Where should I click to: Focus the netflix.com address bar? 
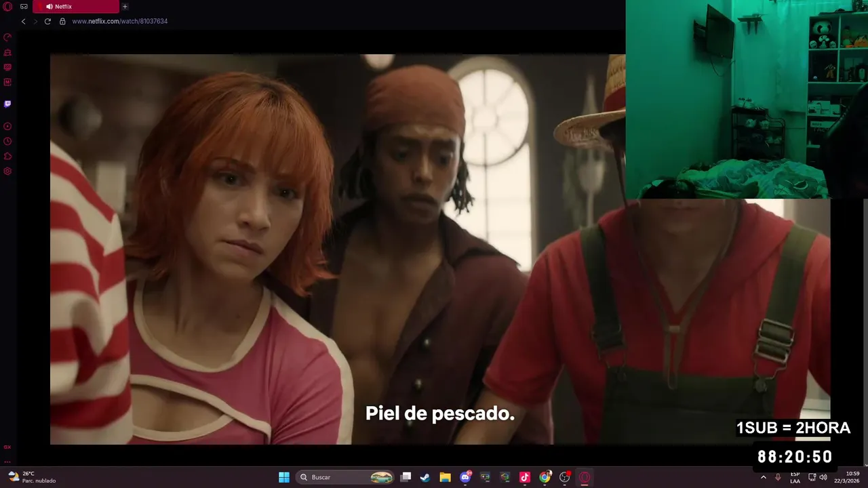pos(120,21)
